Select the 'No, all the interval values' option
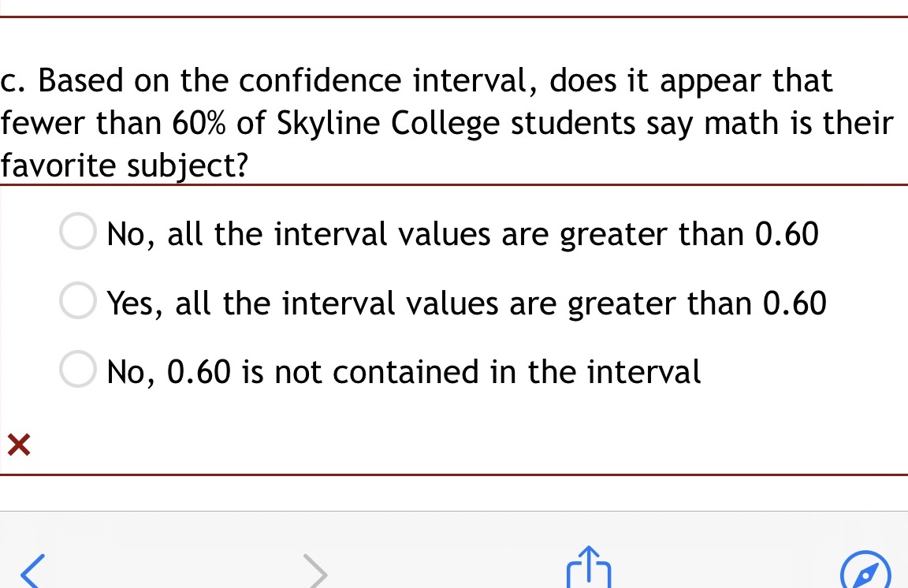Image resolution: width=908 pixels, height=588 pixels. (462, 233)
